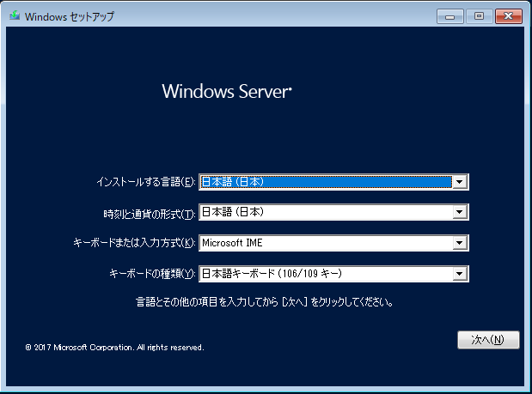Click the 時刻と通貨の形式(T) label
This screenshot has height=394, width=532.
click(150, 214)
